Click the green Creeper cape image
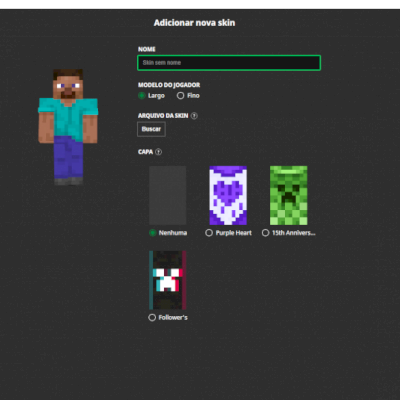The width and height of the screenshot is (400, 400). tap(289, 195)
